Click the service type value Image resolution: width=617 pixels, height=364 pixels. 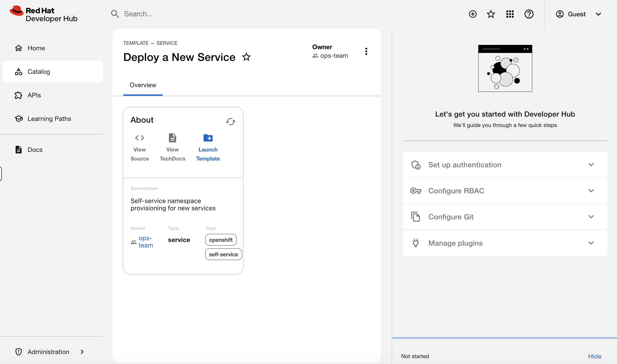point(179,240)
